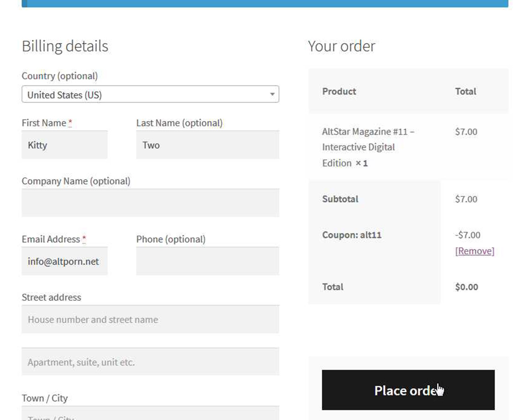The height and width of the screenshot is (420, 514).
Task: Click the Town / City input box
Action: tap(150, 413)
